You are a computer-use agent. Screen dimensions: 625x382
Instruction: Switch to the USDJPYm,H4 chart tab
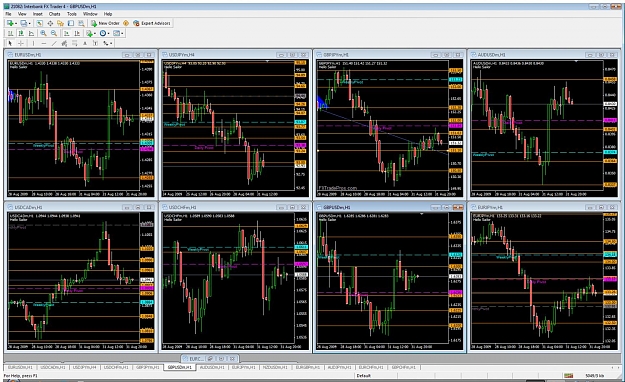tap(84, 367)
